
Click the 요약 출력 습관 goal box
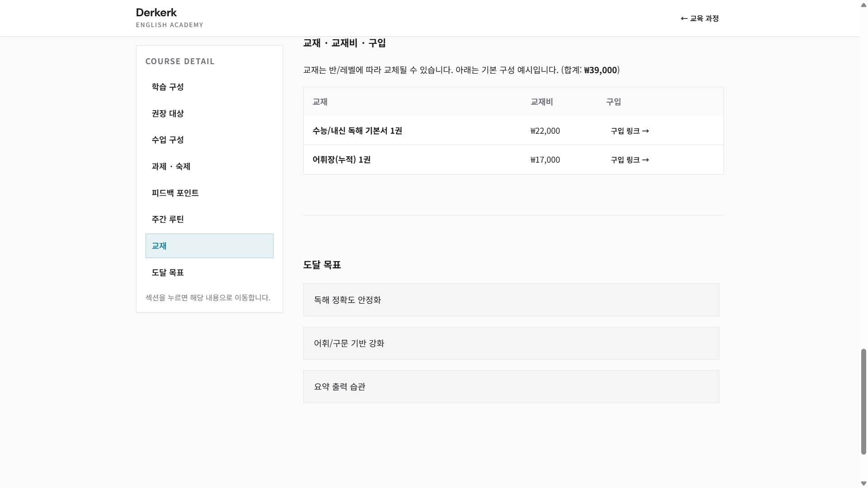point(511,386)
